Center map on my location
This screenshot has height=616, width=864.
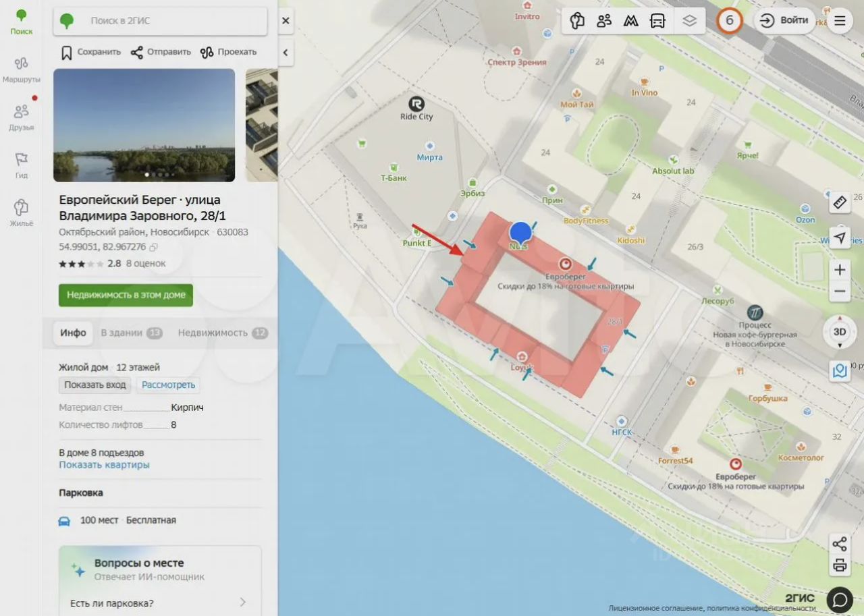point(840,237)
